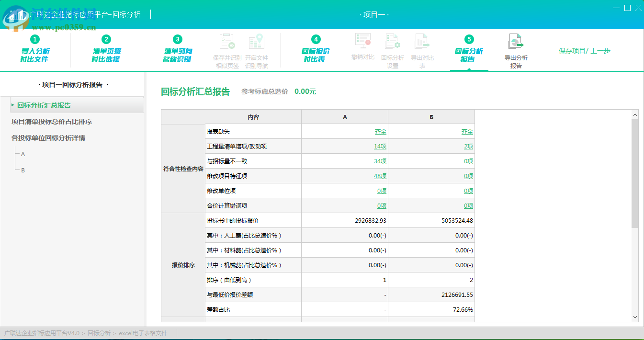Select bidder B in the sidebar tree
The width and height of the screenshot is (644, 340).
21,170
